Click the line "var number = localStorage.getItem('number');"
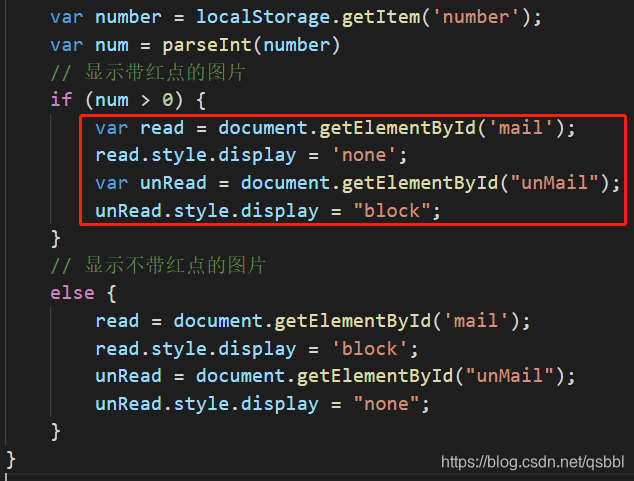 coord(296,18)
